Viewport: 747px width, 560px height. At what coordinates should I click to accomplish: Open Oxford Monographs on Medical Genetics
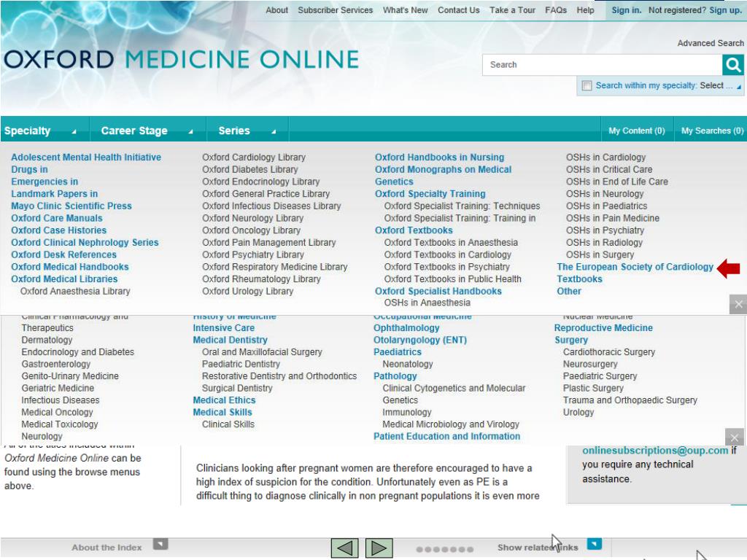pyautogui.click(x=443, y=176)
